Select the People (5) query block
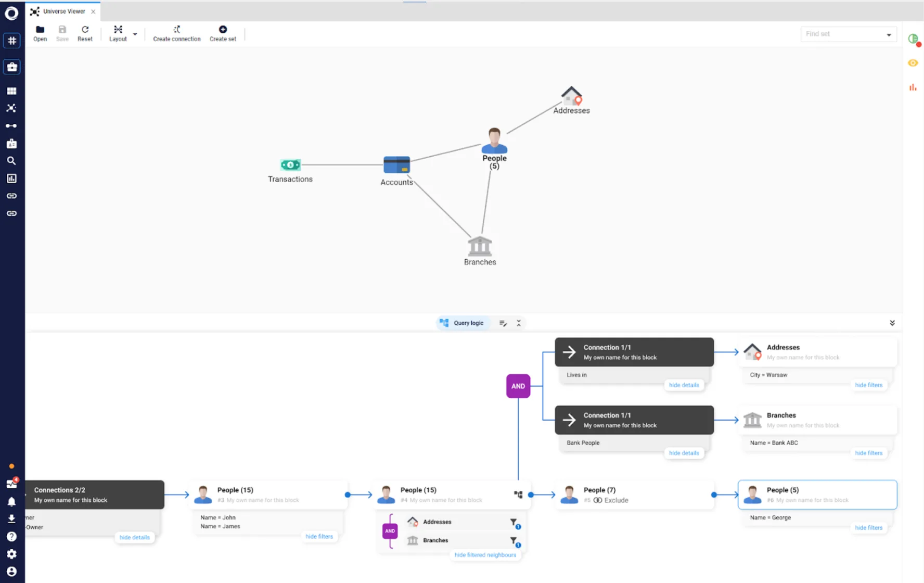This screenshot has height=583, width=924. coord(817,495)
